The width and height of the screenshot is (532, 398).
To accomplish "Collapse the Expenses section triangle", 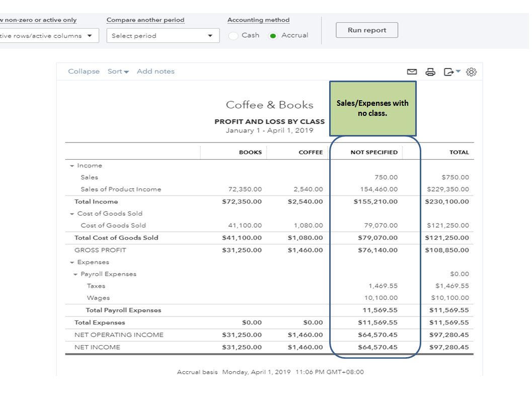I will tap(72, 262).
